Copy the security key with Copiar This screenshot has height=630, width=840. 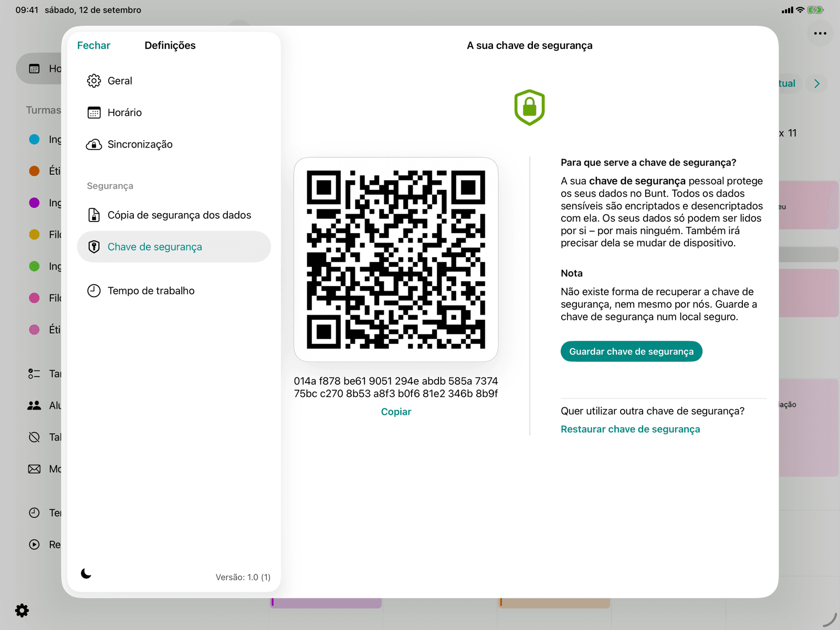pyautogui.click(x=396, y=412)
